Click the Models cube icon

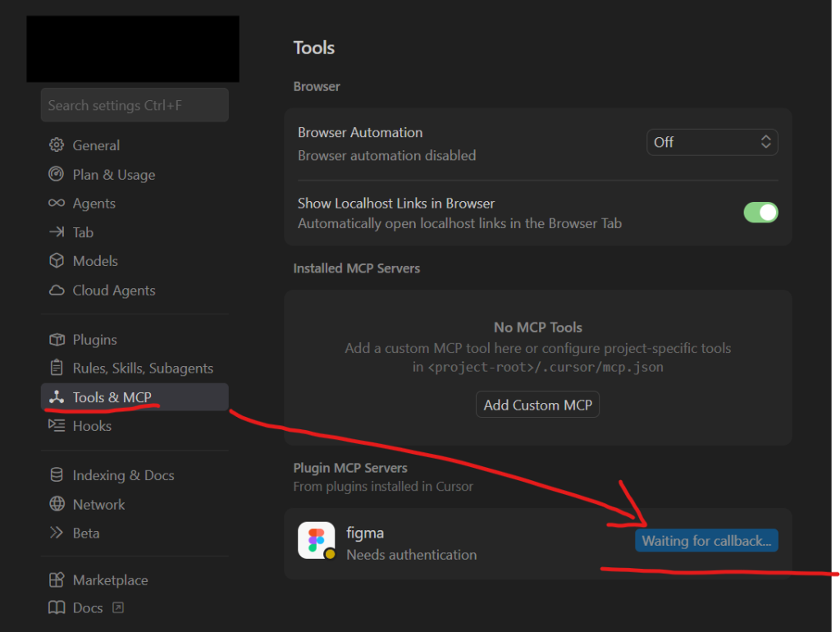click(x=57, y=261)
